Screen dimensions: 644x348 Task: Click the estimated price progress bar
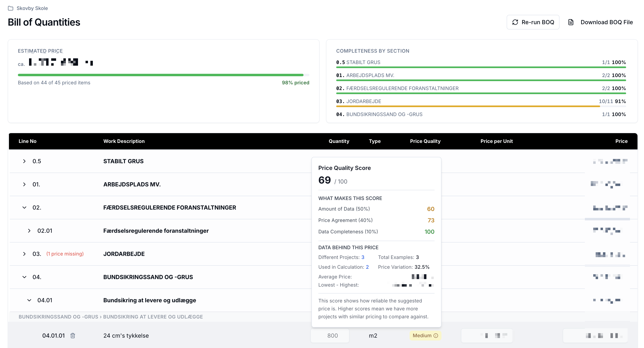point(164,75)
